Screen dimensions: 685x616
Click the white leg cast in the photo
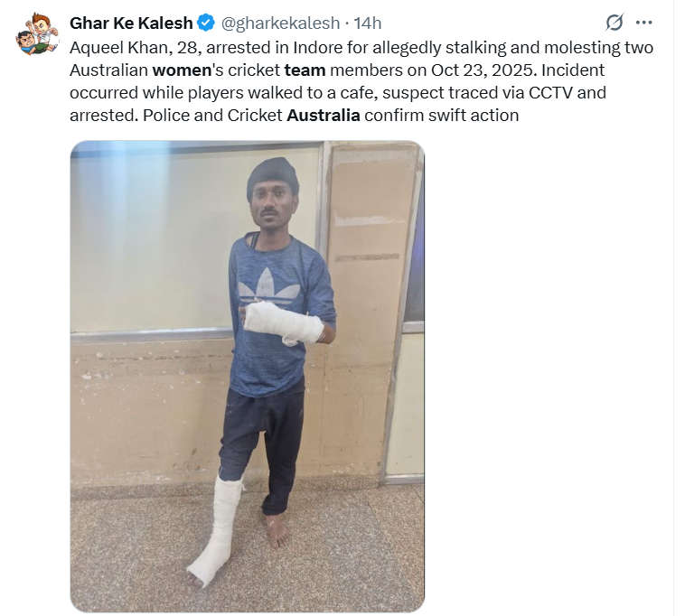click(217, 529)
